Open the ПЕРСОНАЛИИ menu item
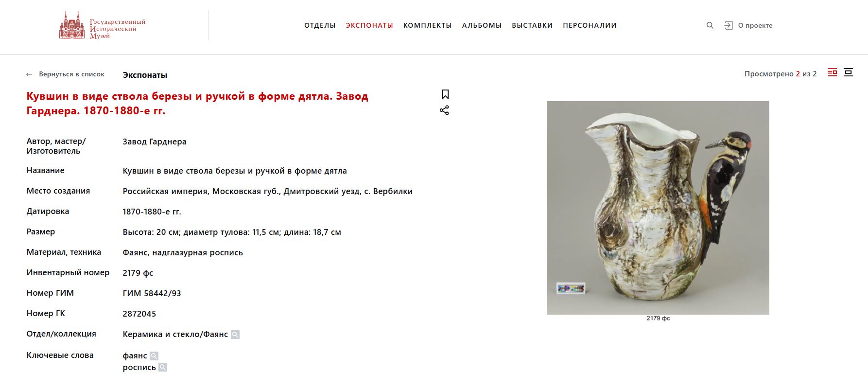This screenshot has width=868, height=391. pos(590,25)
